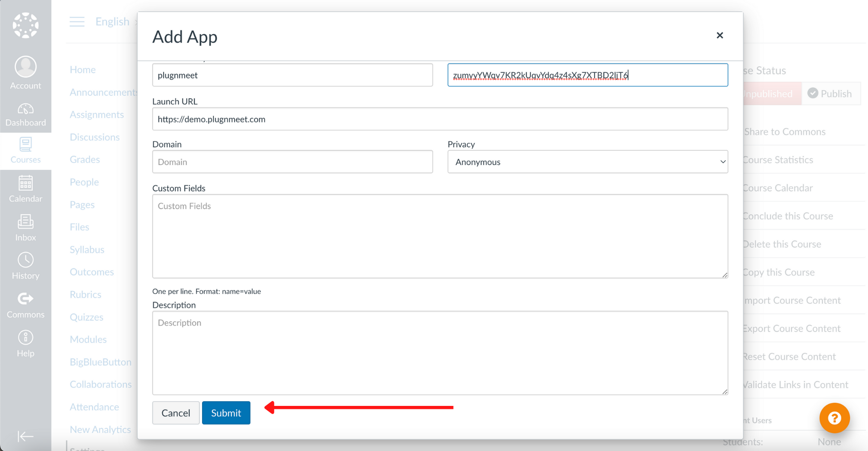Open the Files course link
This screenshot has height=451, width=868.
[80, 227]
